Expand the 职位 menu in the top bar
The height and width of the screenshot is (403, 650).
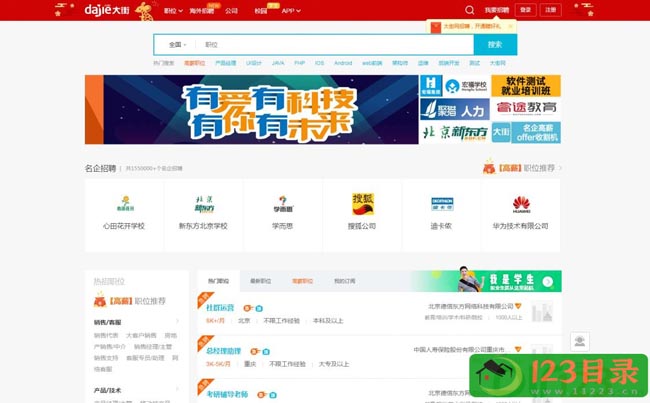click(173, 11)
